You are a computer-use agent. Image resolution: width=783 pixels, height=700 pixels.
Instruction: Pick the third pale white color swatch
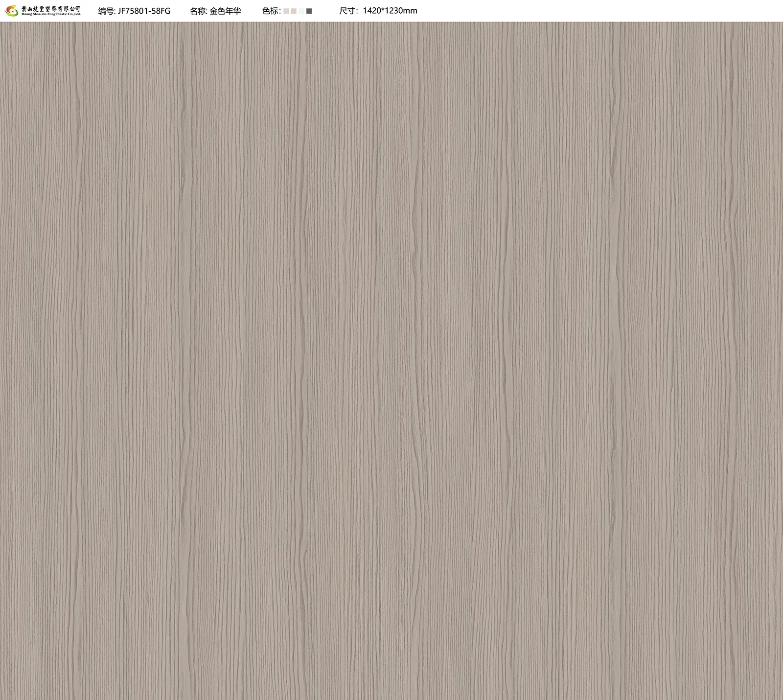tap(301, 11)
